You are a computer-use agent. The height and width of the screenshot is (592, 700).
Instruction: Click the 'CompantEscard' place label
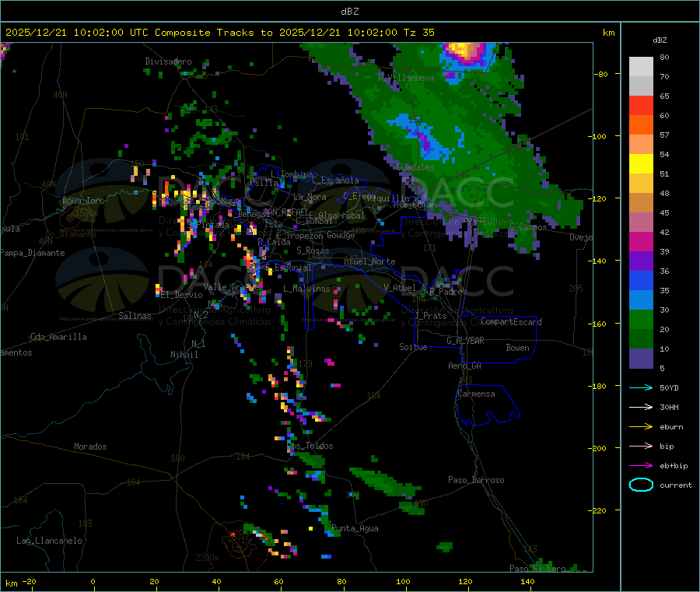(511, 322)
